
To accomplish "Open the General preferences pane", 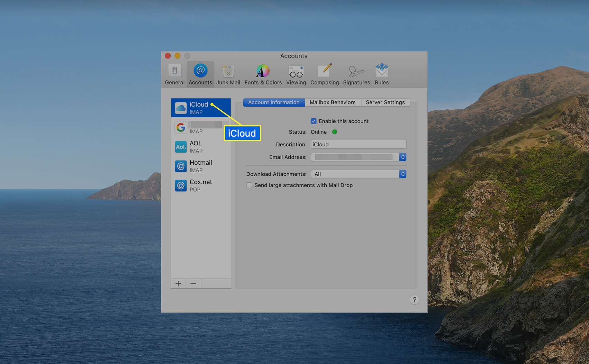I will click(x=174, y=74).
